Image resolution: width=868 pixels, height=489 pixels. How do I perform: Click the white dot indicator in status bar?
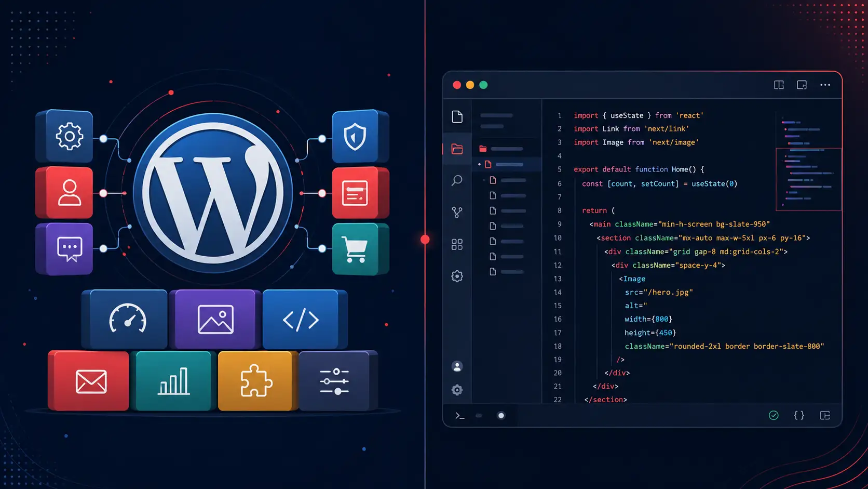(501, 415)
